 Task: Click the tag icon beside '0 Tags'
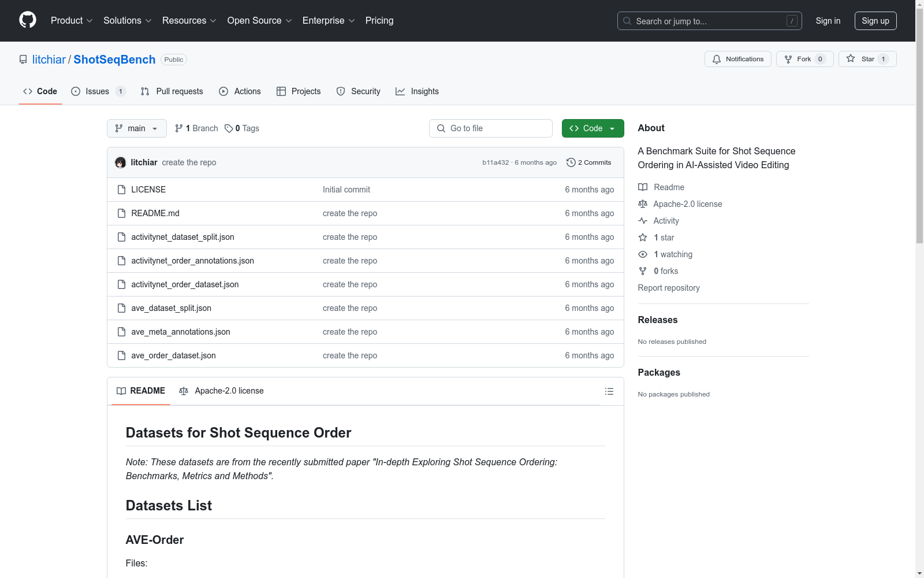click(229, 128)
